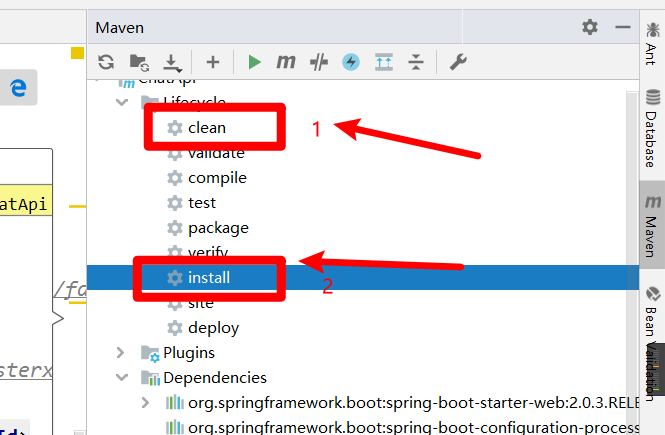Image resolution: width=665 pixels, height=435 pixels.
Task: Click the gear icon beside compile
Action: [175, 178]
